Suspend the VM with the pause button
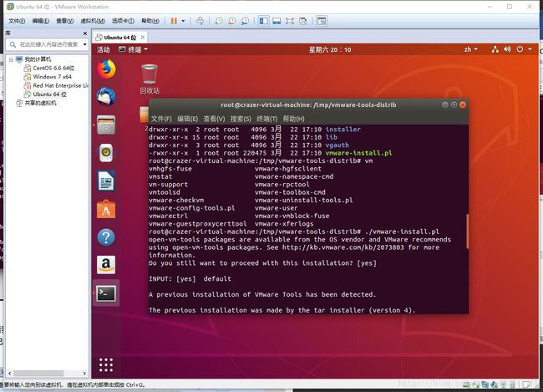 [x=174, y=21]
